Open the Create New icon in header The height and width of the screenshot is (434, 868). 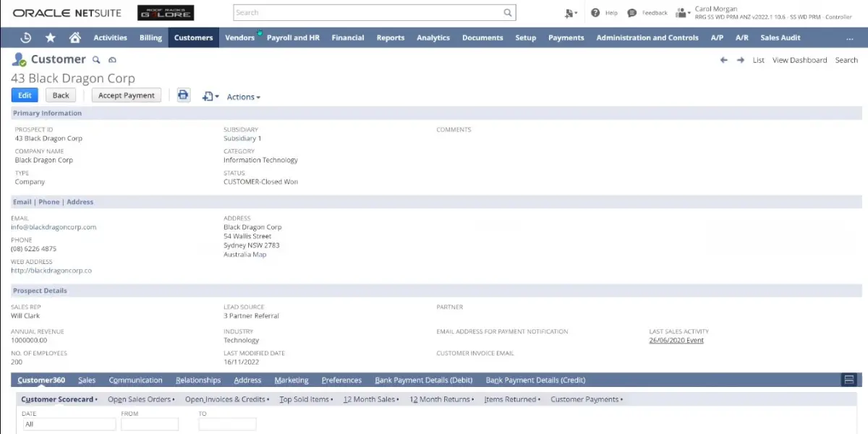click(571, 13)
